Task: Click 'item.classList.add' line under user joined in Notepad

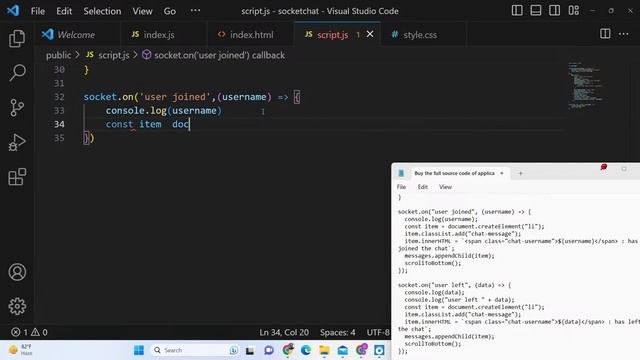Action: (462, 234)
